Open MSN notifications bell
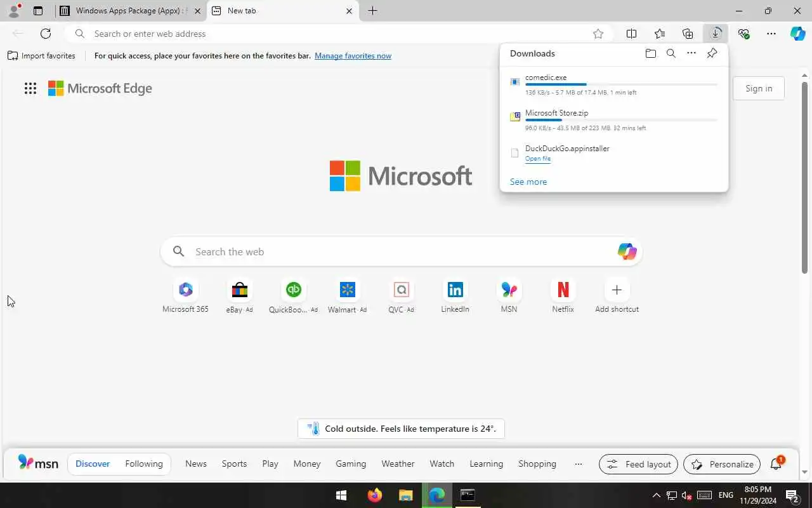812x508 pixels. coord(776,464)
